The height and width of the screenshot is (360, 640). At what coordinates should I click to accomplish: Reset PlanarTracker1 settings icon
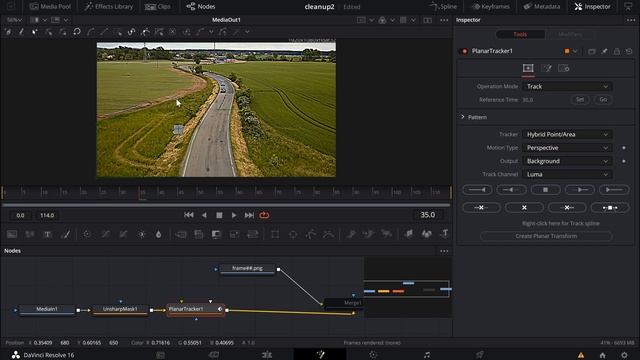tap(629, 51)
